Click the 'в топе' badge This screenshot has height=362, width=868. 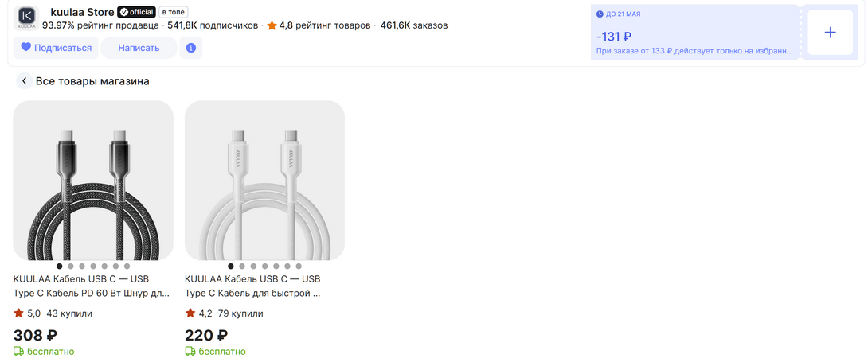174,12
